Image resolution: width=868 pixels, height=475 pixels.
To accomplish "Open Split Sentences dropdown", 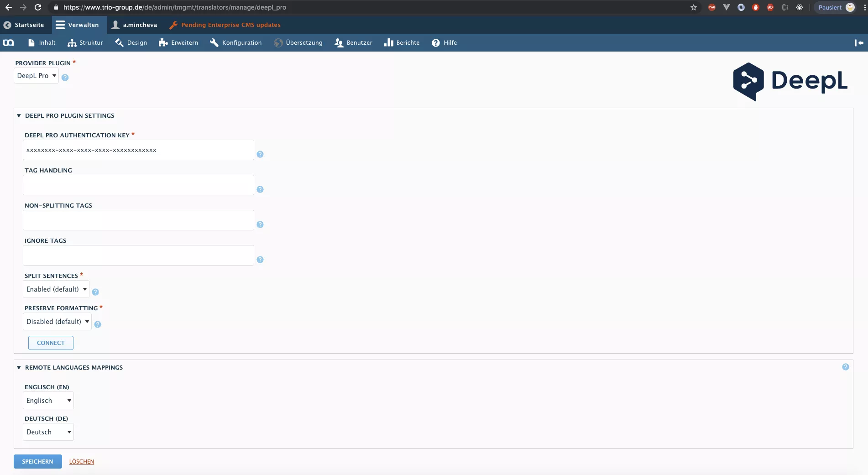I will point(56,289).
